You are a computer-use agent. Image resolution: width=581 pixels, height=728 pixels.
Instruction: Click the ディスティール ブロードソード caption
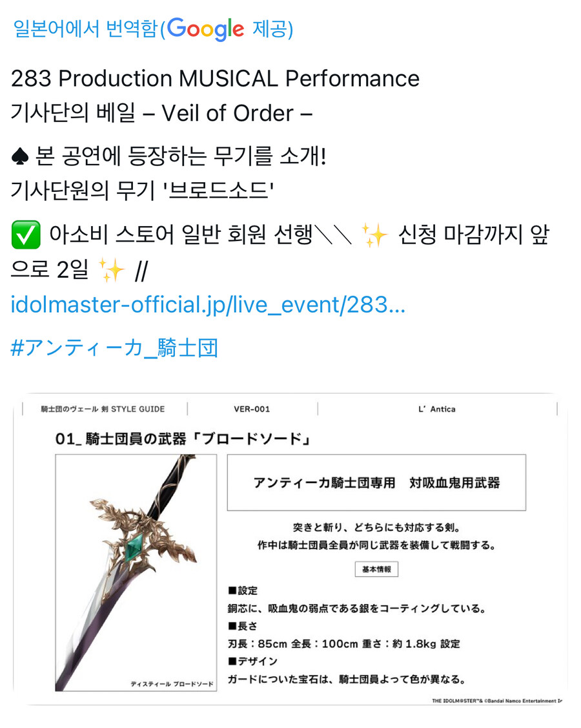point(172,684)
